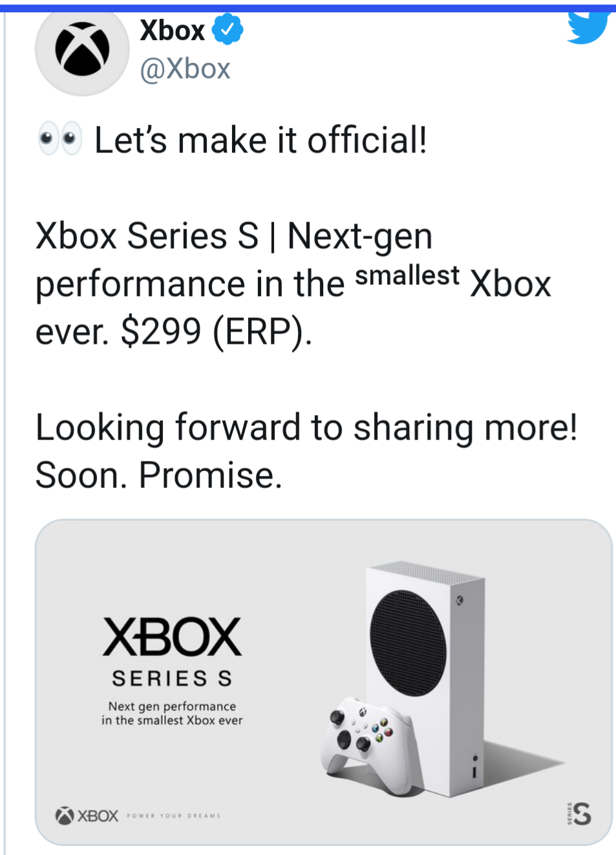The height and width of the screenshot is (855, 616).
Task: Click the 'Soon. Promise.' line
Action: coord(158,475)
